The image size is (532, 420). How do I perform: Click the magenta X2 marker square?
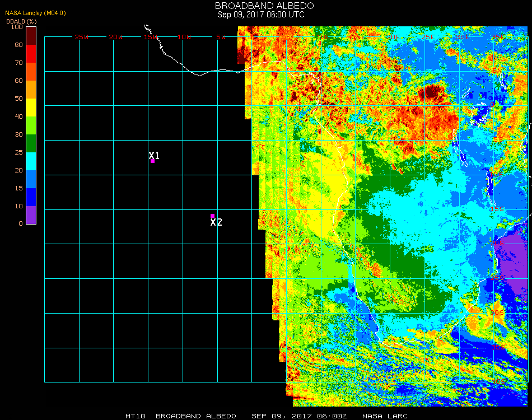pos(212,216)
